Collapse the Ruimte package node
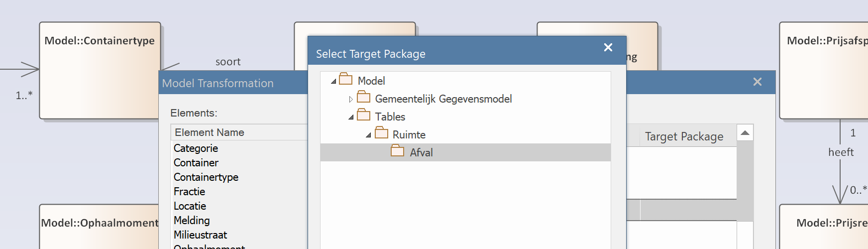The width and height of the screenshot is (868, 249). click(x=368, y=135)
